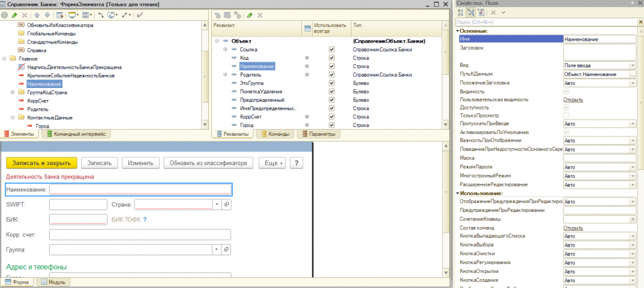Open the form layout icon menu
This screenshot has height=288, width=644.
pyautogui.click(x=87, y=15)
